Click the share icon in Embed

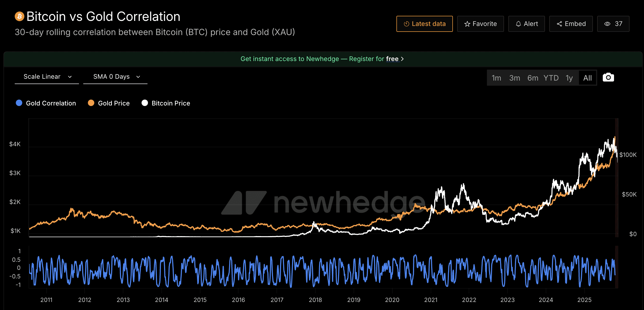click(x=559, y=24)
